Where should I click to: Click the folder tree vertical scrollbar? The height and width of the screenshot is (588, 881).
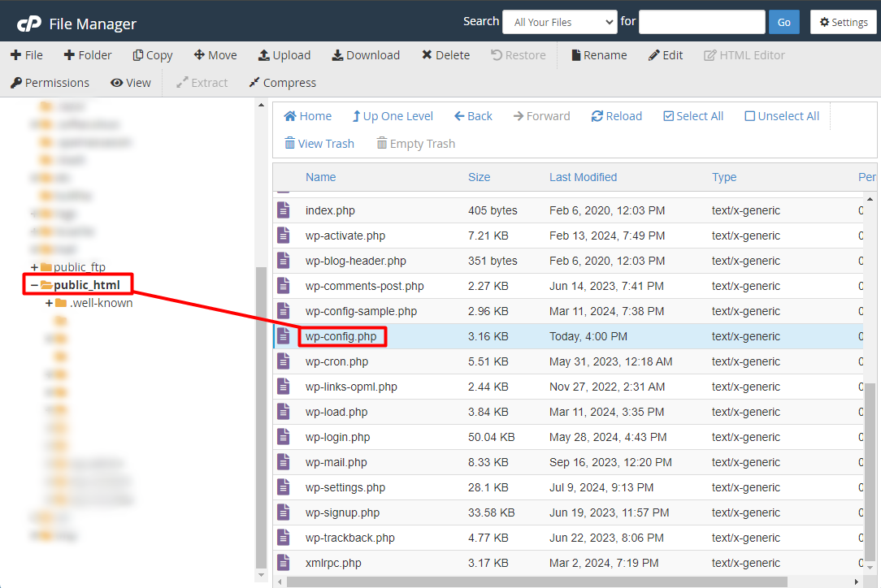click(x=261, y=417)
